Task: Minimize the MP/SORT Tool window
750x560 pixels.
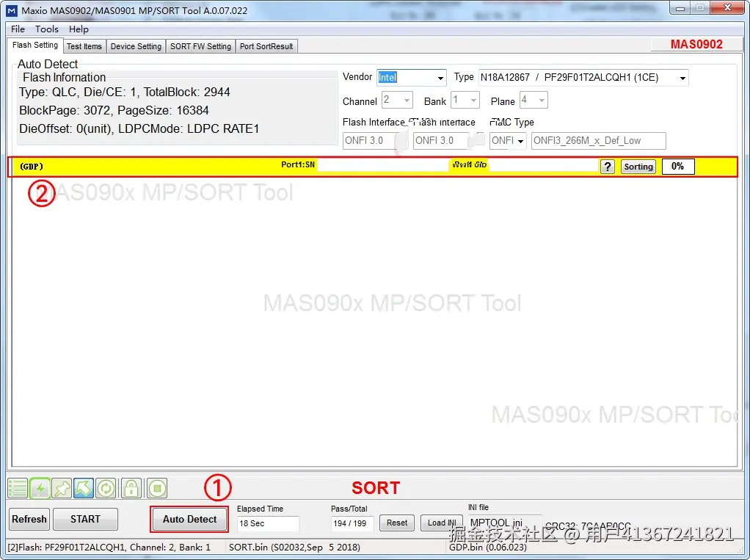Action: tap(680, 8)
